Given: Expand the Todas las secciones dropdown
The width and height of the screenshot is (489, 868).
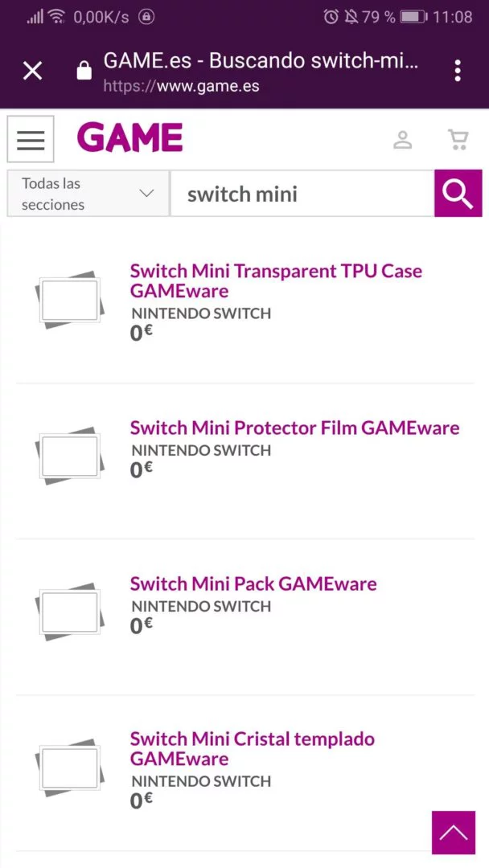Looking at the screenshot, I should [x=88, y=193].
